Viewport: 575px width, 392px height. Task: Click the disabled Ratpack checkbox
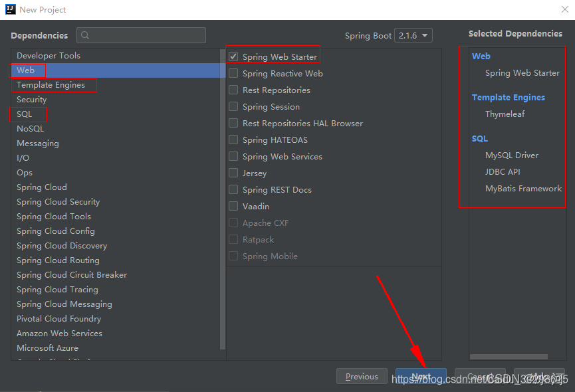[233, 239]
